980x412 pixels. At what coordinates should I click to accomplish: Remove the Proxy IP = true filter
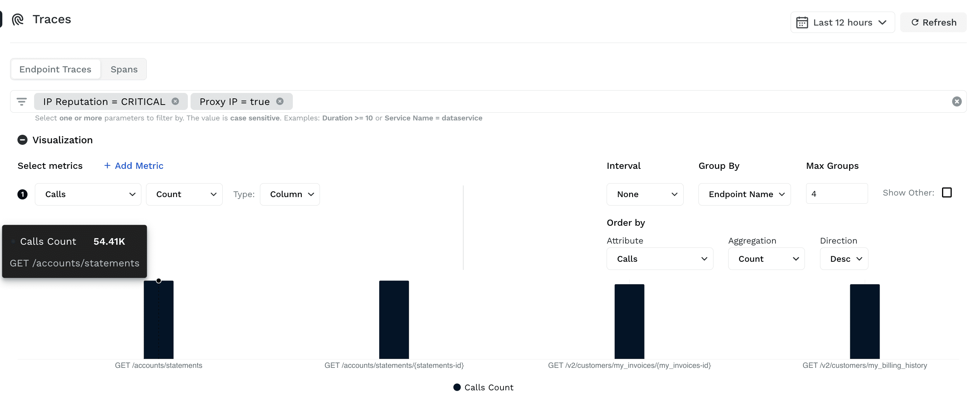pyautogui.click(x=280, y=101)
